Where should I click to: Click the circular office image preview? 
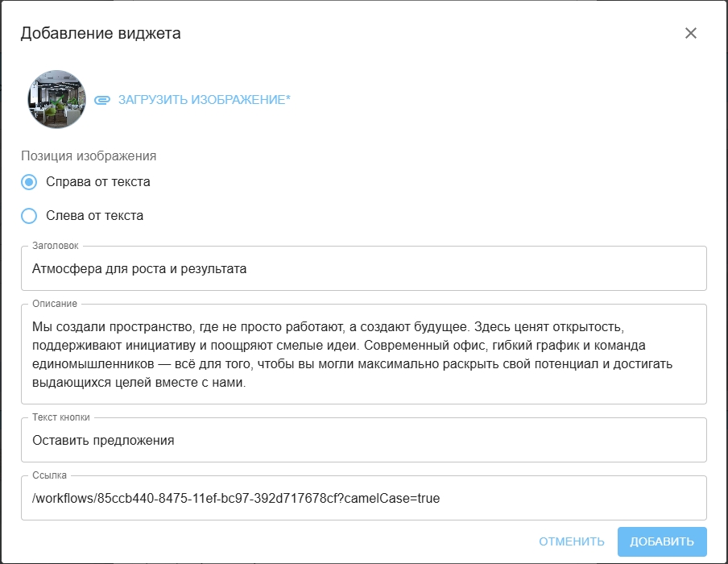coord(56,100)
